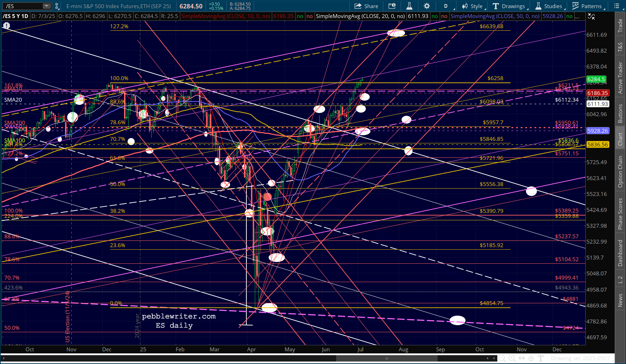Change the D aggregation period
This screenshot has height=364, width=626.
(x=446, y=6)
